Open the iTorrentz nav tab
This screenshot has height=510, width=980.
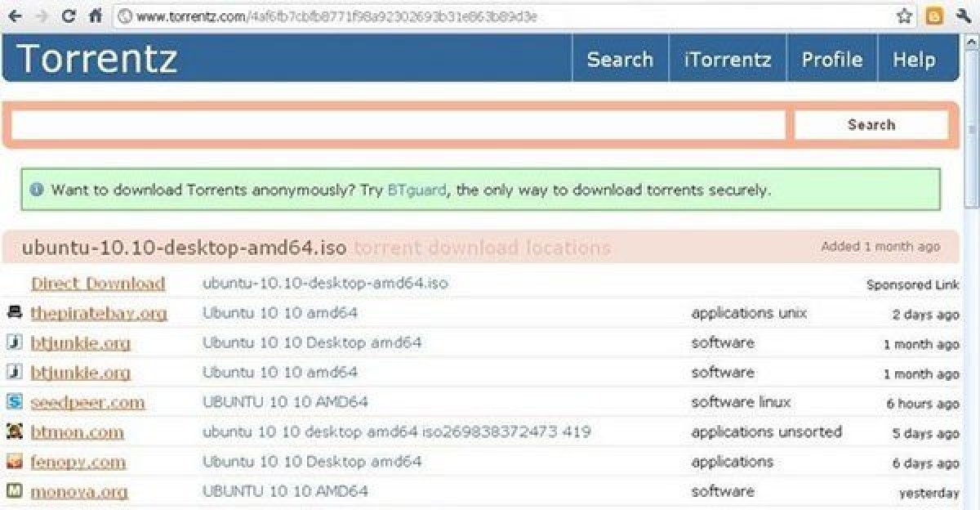click(x=727, y=59)
